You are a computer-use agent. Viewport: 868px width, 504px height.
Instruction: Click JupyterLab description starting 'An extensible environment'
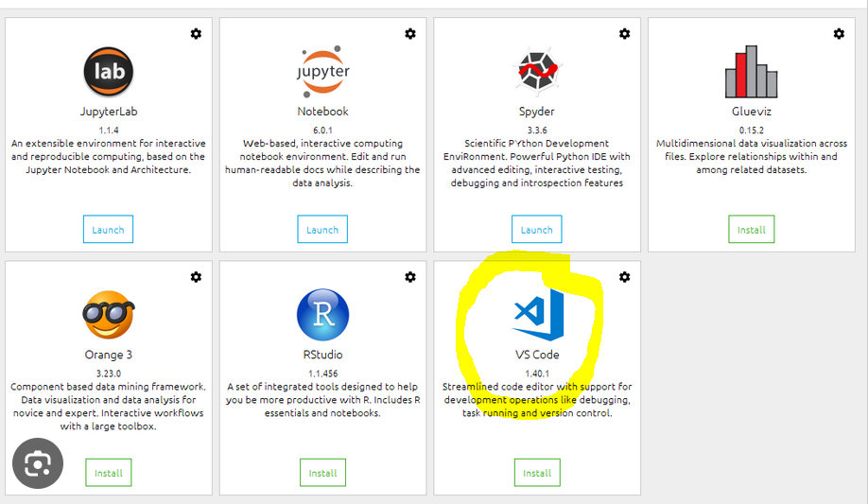click(109, 157)
